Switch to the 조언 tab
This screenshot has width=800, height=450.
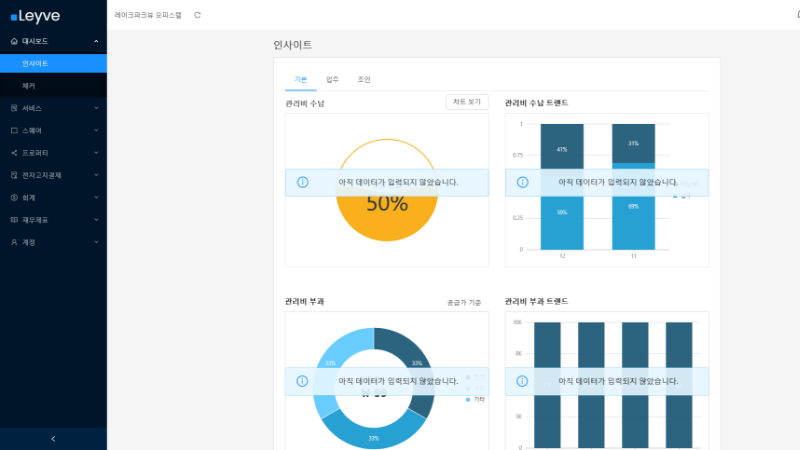tap(364, 80)
